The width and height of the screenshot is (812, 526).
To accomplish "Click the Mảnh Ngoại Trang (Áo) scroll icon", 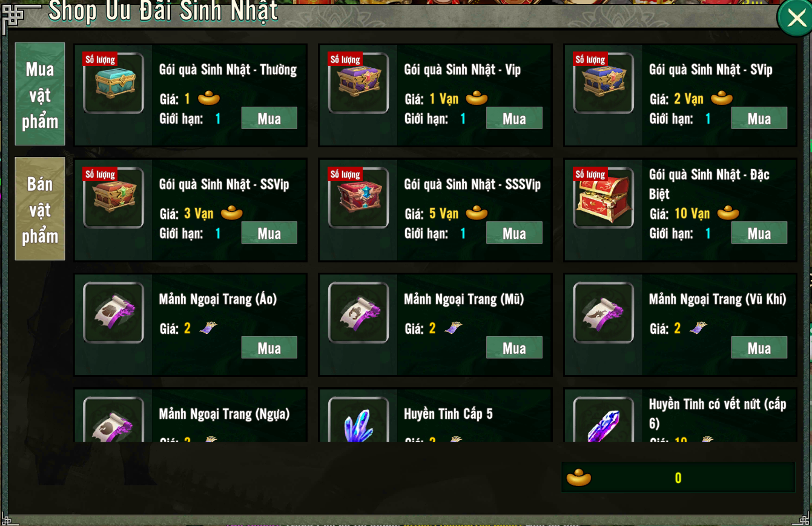I will pos(113,313).
